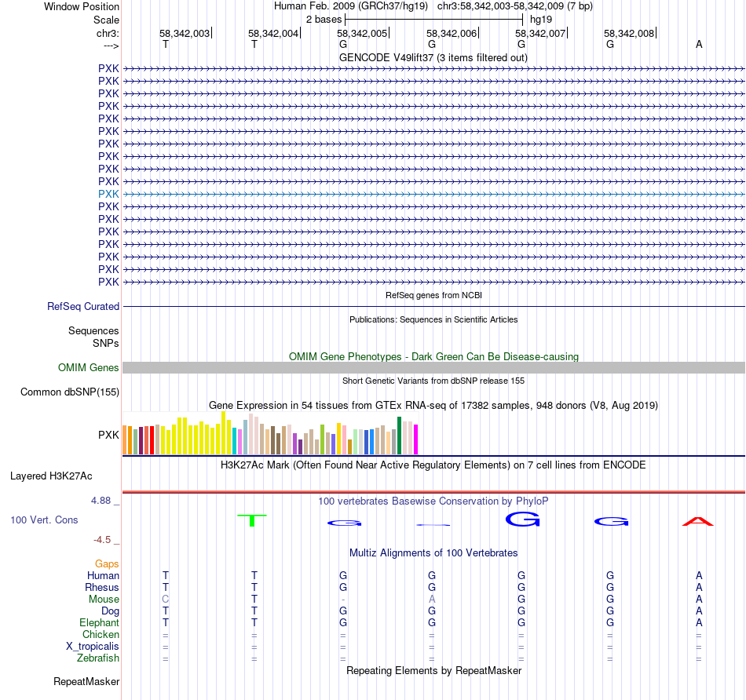Click the Window Position label
The height and width of the screenshot is (700, 746).
click(x=82, y=7)
